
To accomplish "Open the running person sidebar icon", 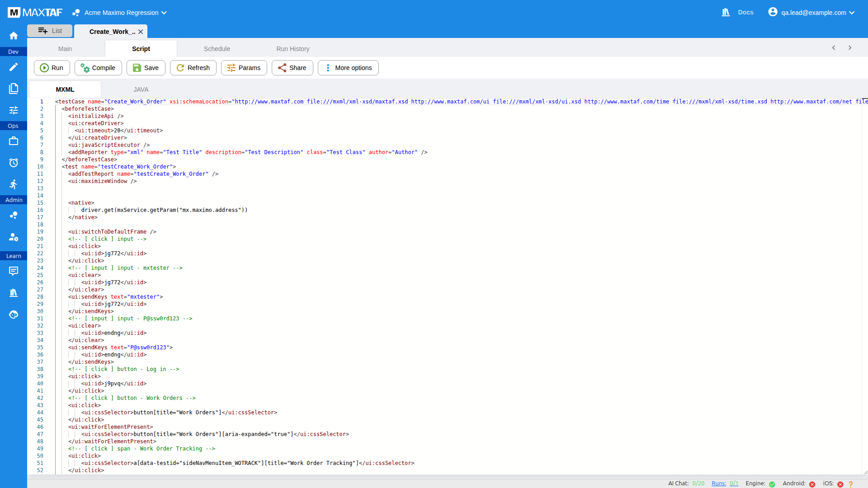I will (14, 184).
